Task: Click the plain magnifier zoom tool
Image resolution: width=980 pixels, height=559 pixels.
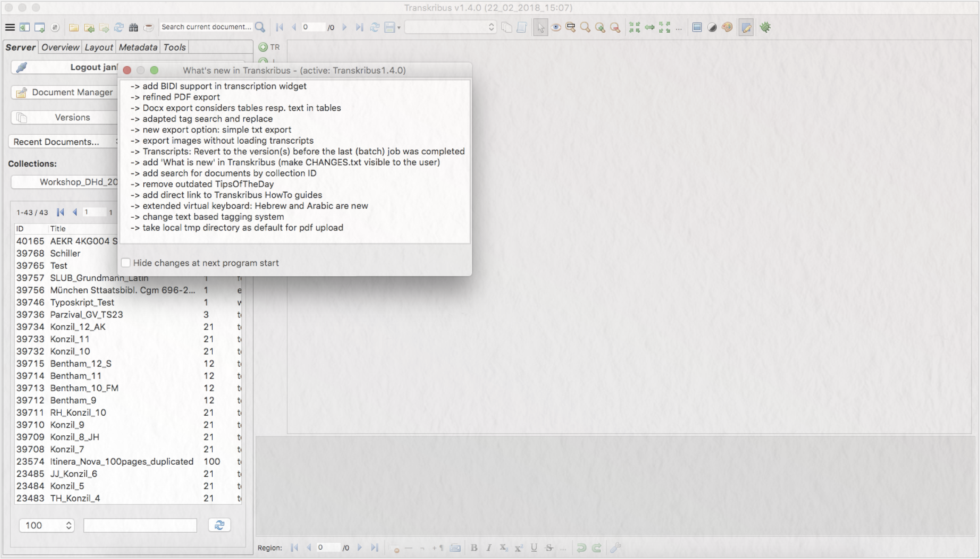Action: click(585, 27)
